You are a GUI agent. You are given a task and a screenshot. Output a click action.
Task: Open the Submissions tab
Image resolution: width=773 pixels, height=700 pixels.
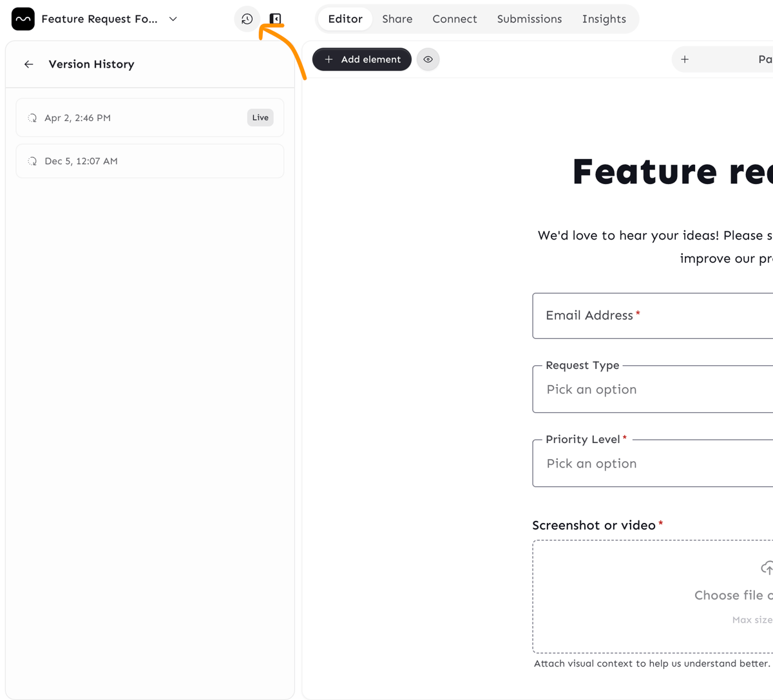529,19
